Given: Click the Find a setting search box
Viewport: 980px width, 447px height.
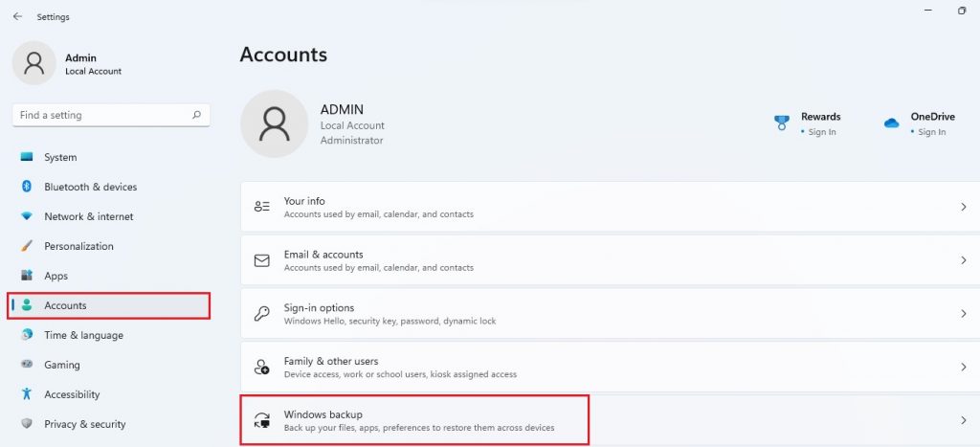Looking at the screenshot, I should pos(111,115).
